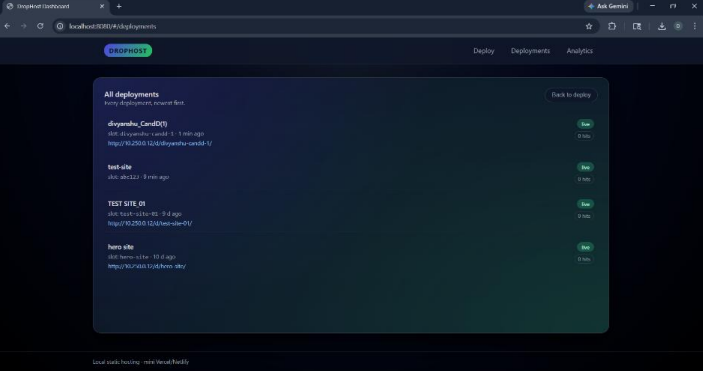The height and width of the screenshot is (371, 703).
Task: Click the 0 hits badge for TEST SITE_01
Action: tap(584, 216)
